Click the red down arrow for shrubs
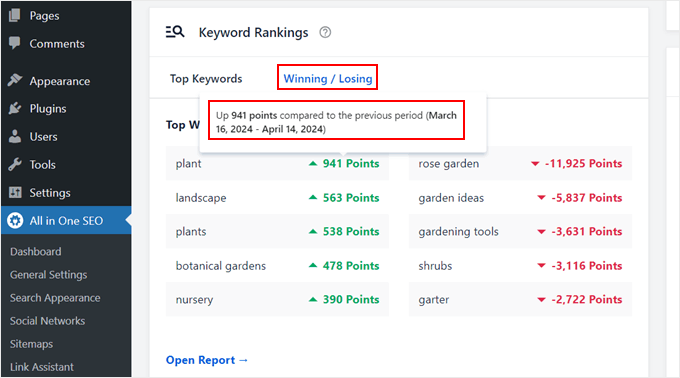This screenshot has height=378, width=680. coord(541,266)
